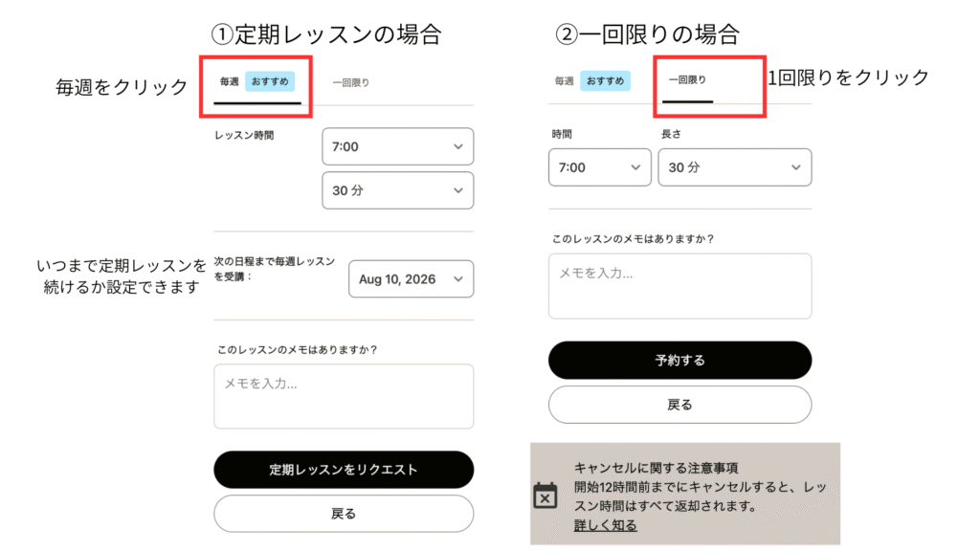
Task: Click the right memo text box
Action: pyautogui.click(x=679, y=286)
